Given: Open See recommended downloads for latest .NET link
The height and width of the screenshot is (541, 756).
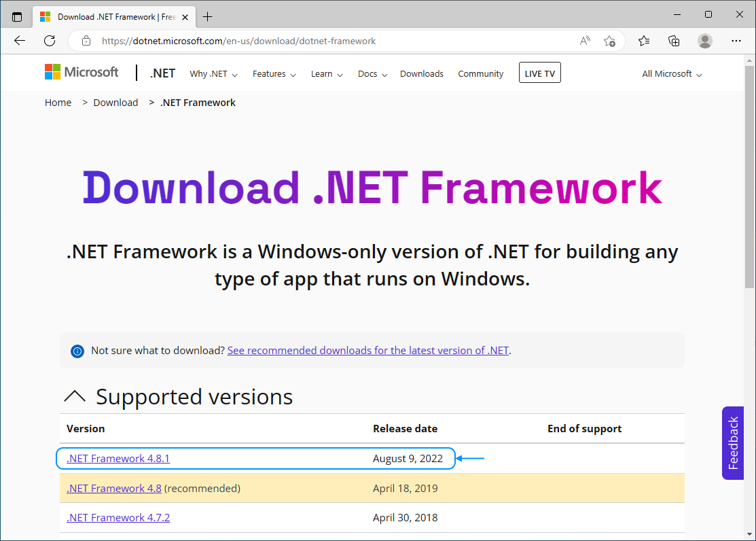Looking at the screenshot, I should (368, 351).
